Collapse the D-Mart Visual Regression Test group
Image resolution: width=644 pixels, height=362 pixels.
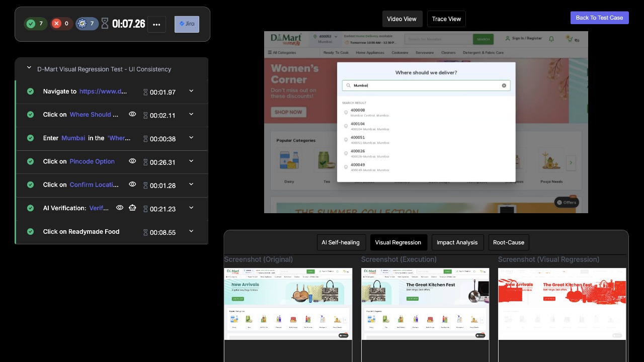click(29, 67)
